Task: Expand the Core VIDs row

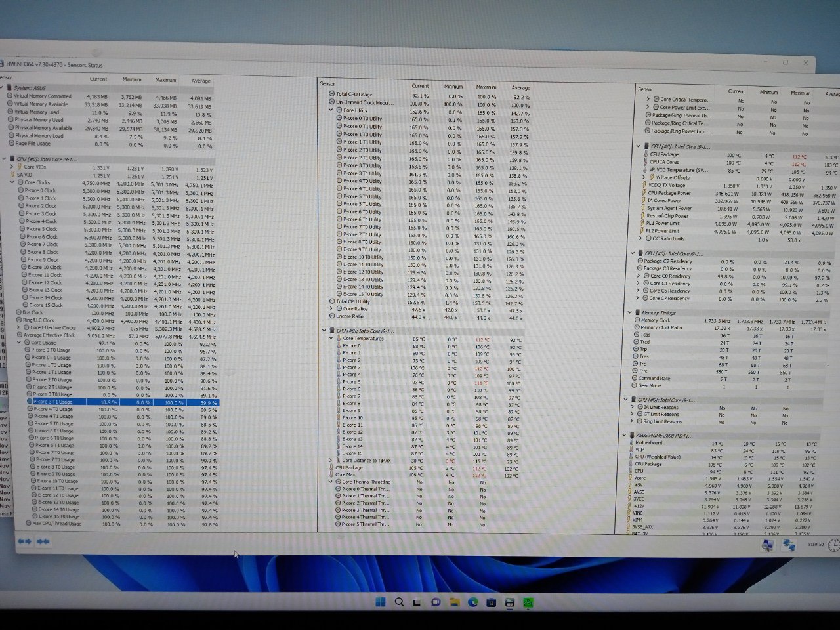Action: click(12, 167)
